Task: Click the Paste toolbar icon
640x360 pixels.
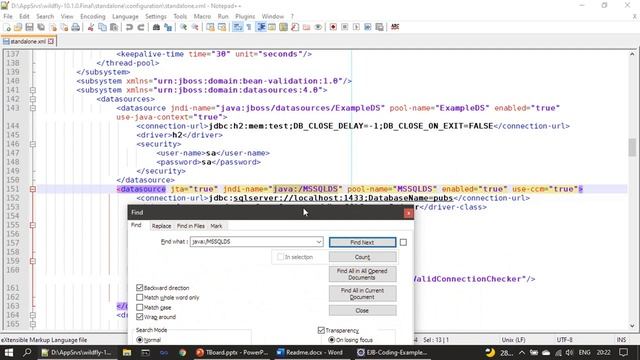Action: [x=114, y=27]
